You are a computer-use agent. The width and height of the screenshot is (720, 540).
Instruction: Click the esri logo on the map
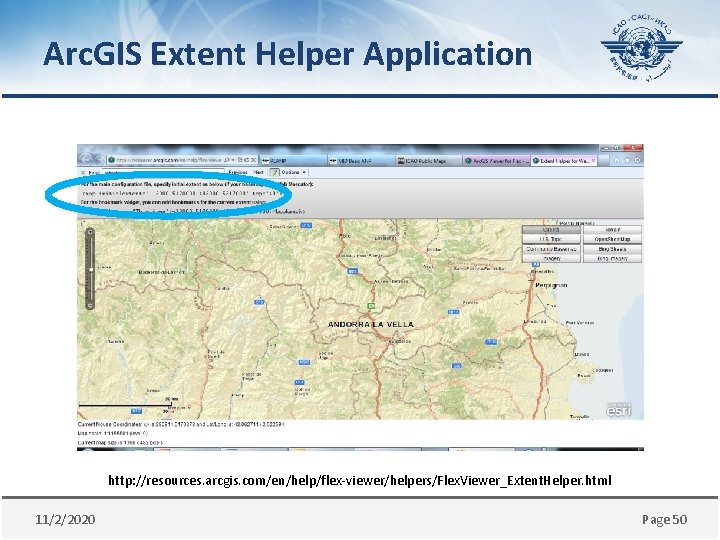click(x=619, y=410)
